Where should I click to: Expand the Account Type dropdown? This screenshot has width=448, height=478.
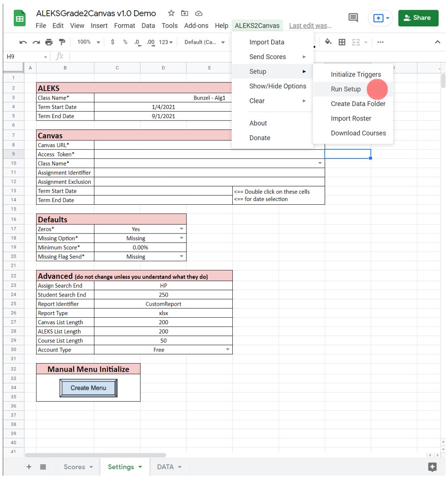[x=227, y=350]
